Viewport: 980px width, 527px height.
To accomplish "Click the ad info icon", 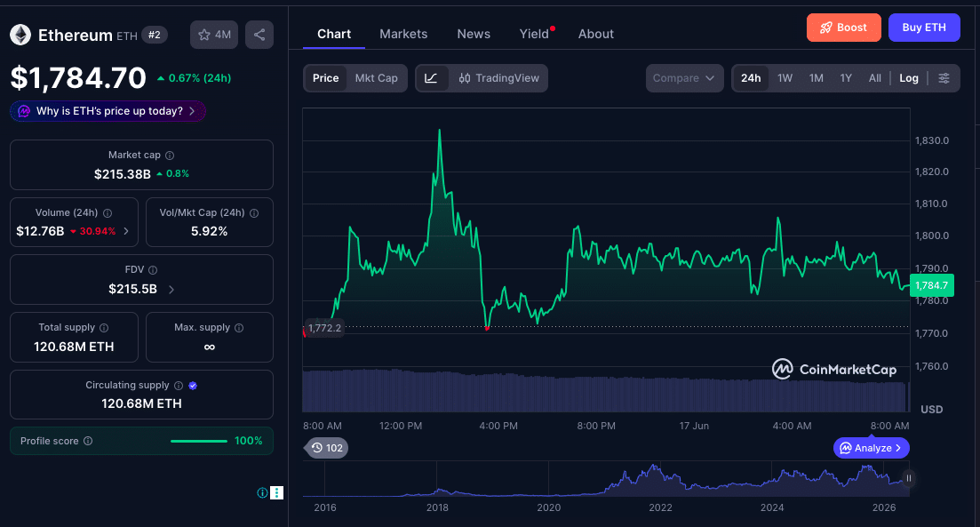I will pos(262,492).
